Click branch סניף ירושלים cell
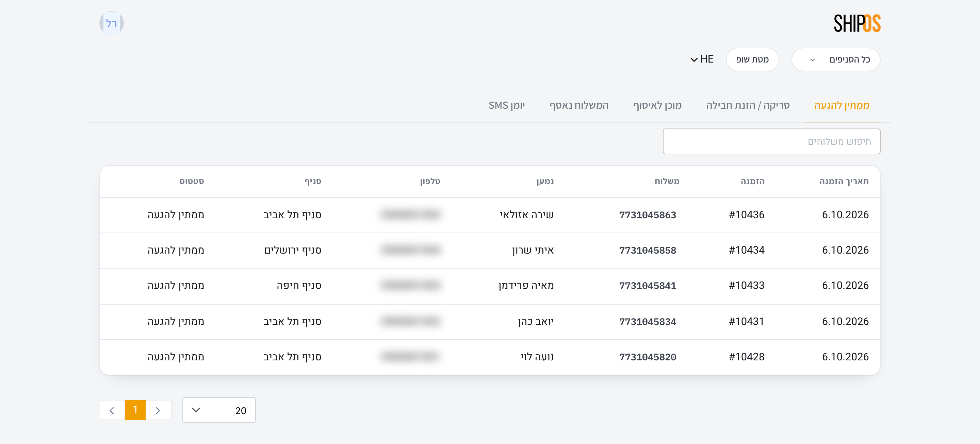980x444 pixels. point(293,250)
